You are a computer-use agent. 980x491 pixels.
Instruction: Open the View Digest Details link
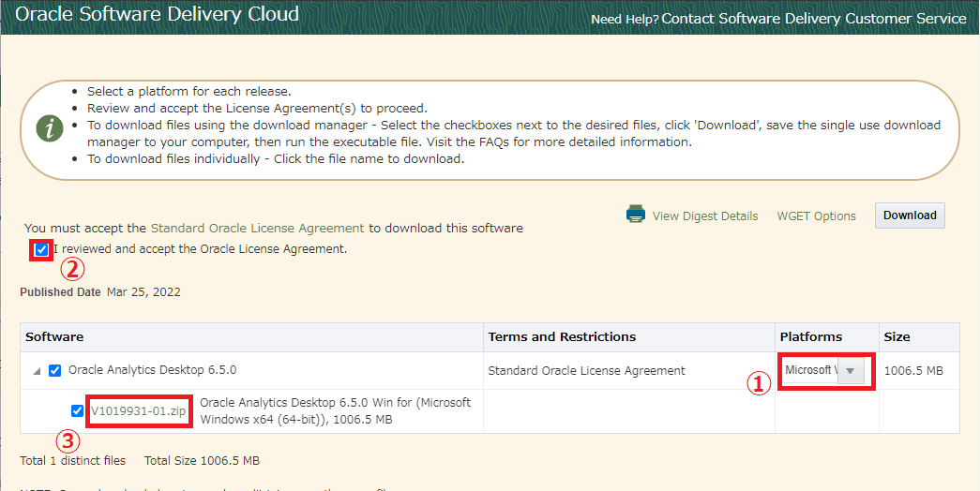(x=704, y=216)
